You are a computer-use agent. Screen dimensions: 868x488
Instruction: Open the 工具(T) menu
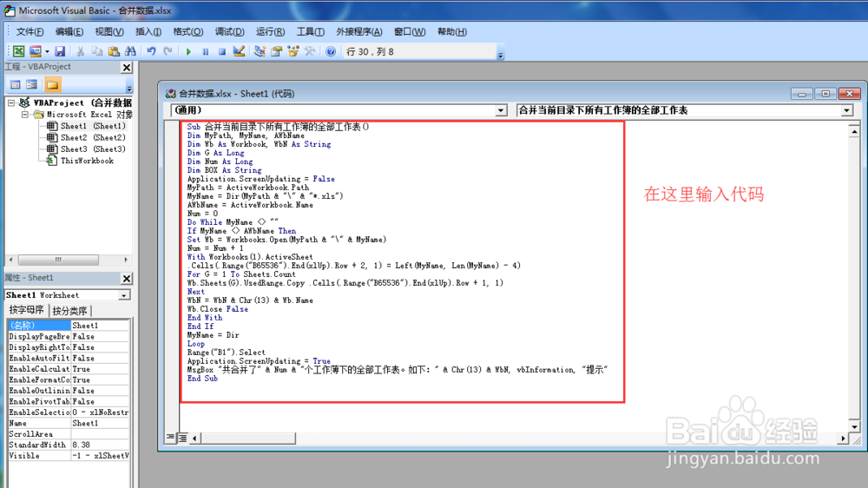(311, 31)
